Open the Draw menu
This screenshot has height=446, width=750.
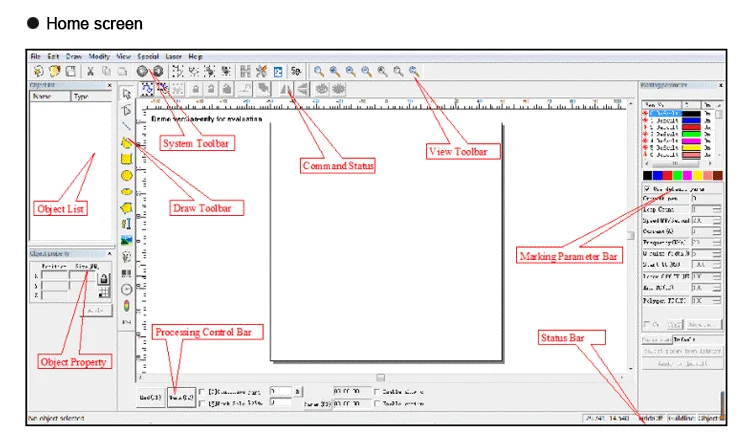74,56
